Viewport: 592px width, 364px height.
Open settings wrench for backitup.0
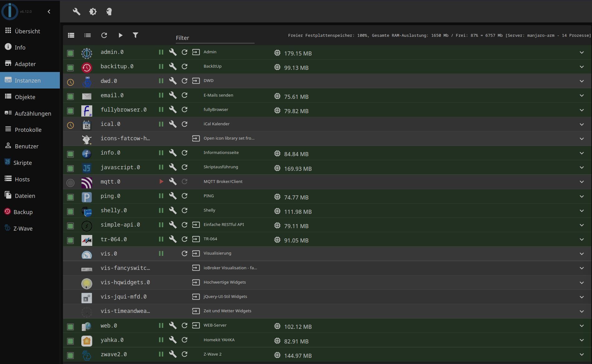click(173, 66)
